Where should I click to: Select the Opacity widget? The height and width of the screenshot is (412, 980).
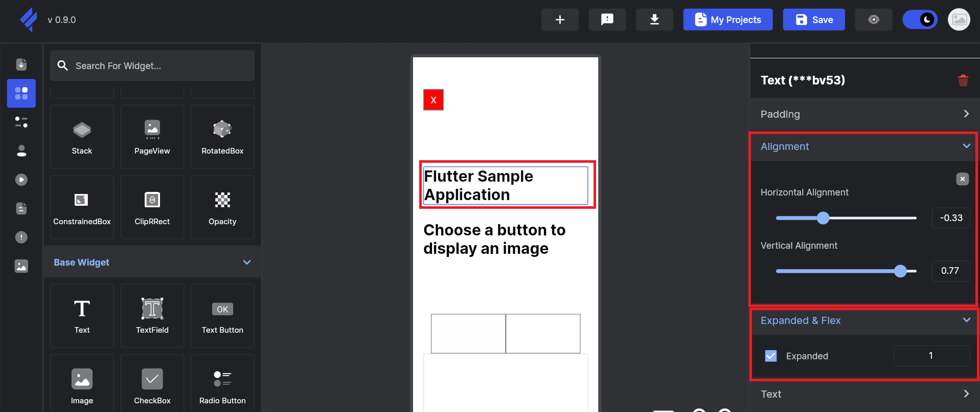[222, 207]
